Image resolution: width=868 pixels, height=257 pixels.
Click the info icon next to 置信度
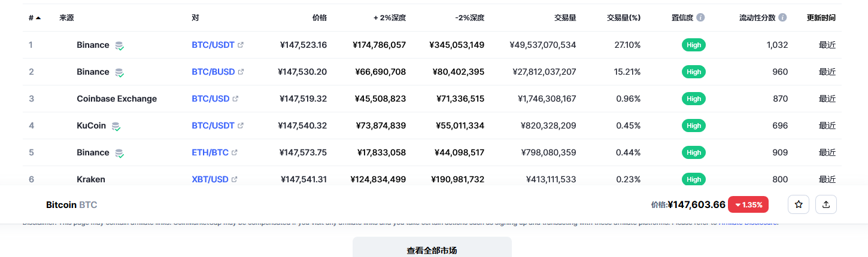(x=700, y=18)
